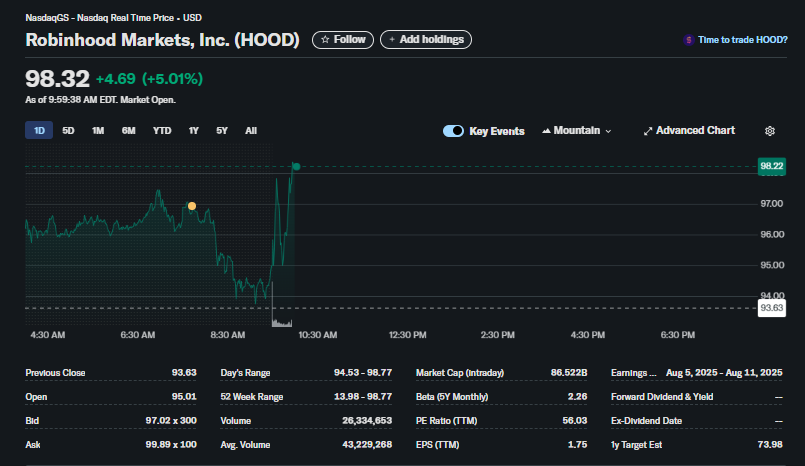Viewport: 805px width, 466px height.
Task: Toggle the Key Events switch
Action: pos(453,131)
